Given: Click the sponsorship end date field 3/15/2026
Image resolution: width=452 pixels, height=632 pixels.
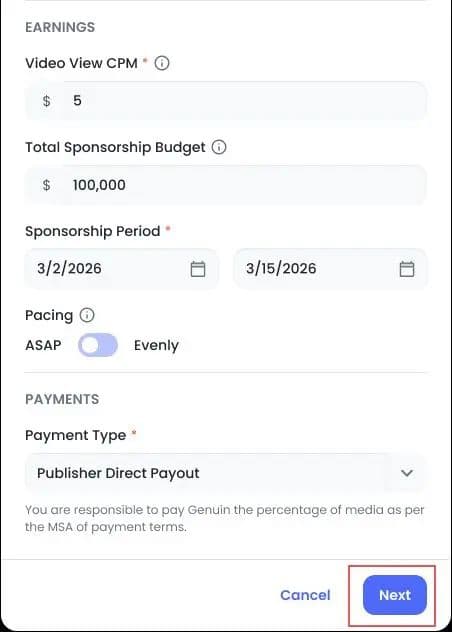Looking at the screenshot, I should 330,269.
